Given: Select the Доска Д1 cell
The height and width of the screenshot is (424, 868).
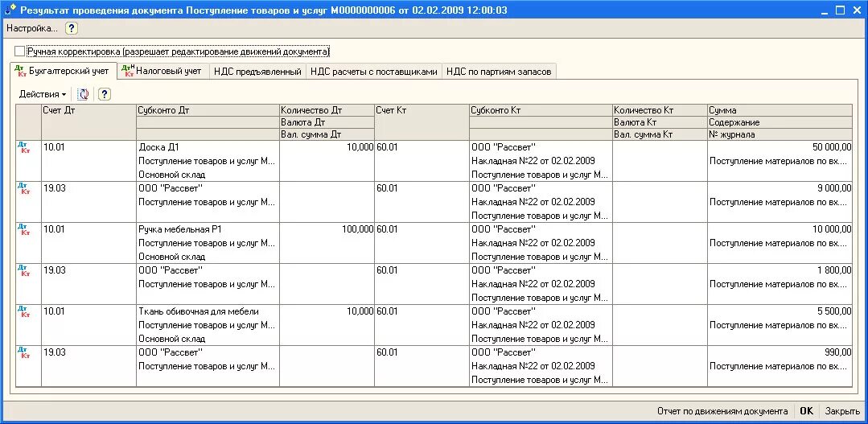Looking at the screenshot, I should [x=208, y=147].
